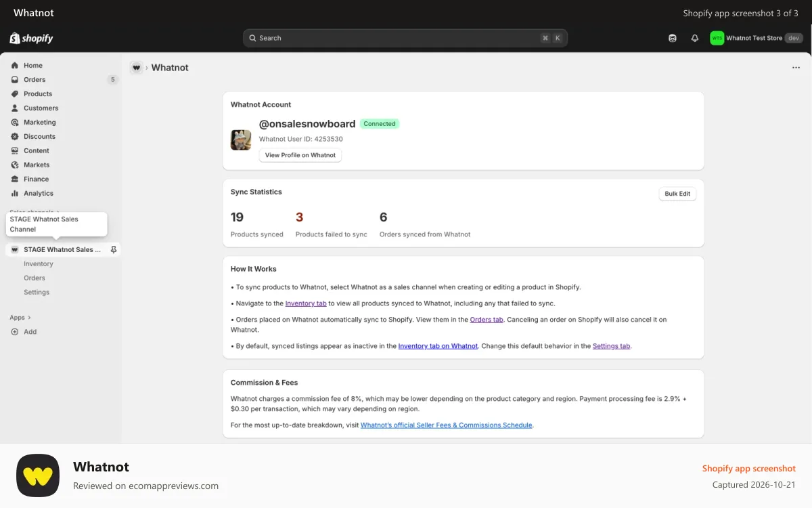Click the Commission & Fees heading
Screen dimensions: 812x508
click(x=265, y=383)
